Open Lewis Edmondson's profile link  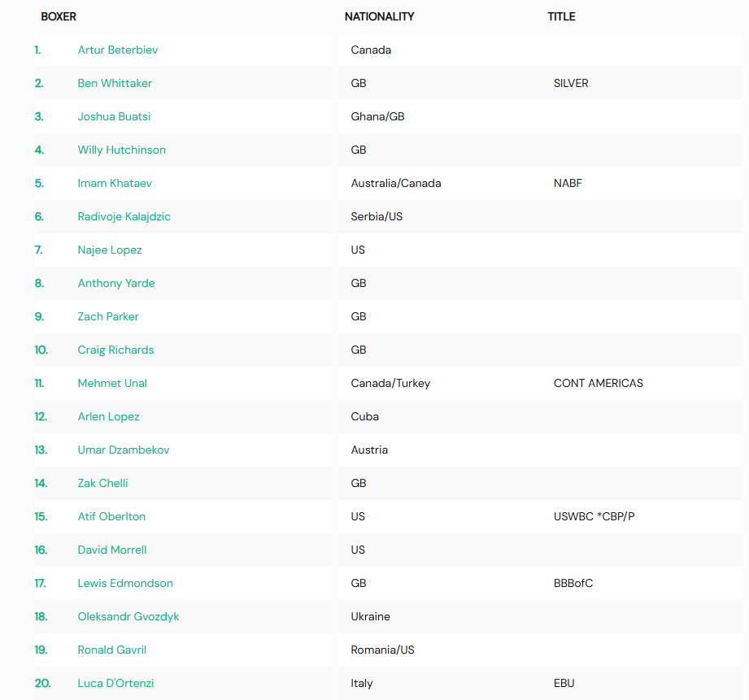pyautogui.click(x=125, y=584)
